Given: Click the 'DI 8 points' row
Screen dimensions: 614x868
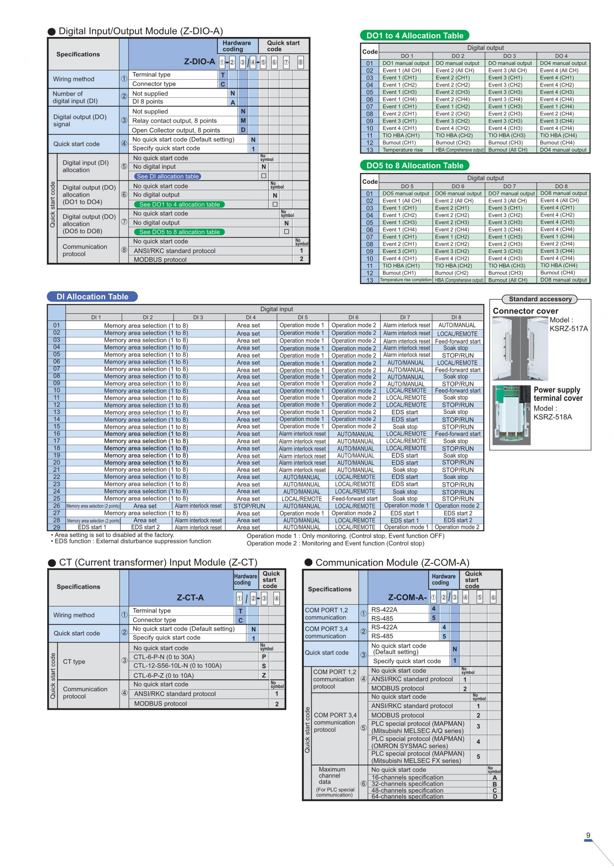Looking at the screenshot, I should pos(147,101).
